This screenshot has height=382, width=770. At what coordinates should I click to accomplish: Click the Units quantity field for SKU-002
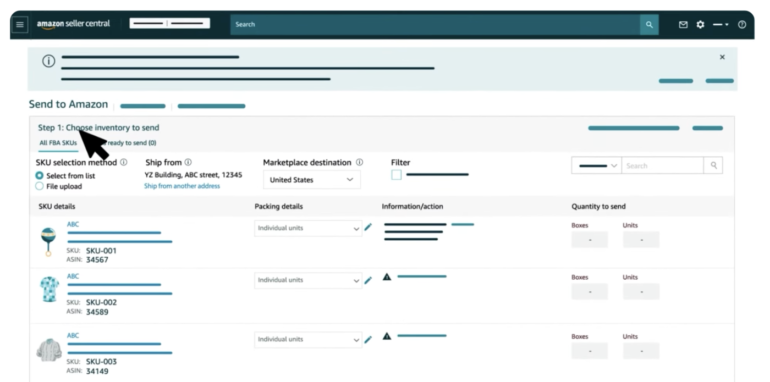[641, 292]
